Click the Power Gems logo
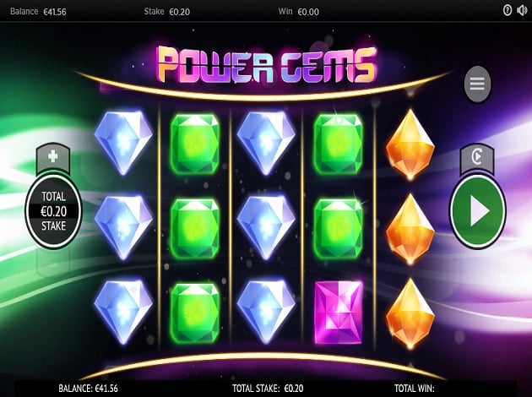This screenshot has width=532, height=397. [267, 64]
